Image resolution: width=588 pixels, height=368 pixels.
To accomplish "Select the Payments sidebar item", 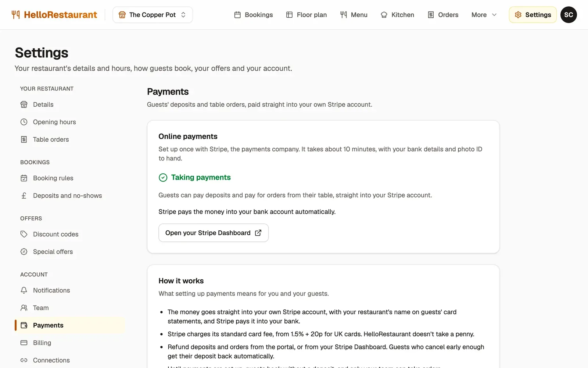I will [x=70, y=325].
